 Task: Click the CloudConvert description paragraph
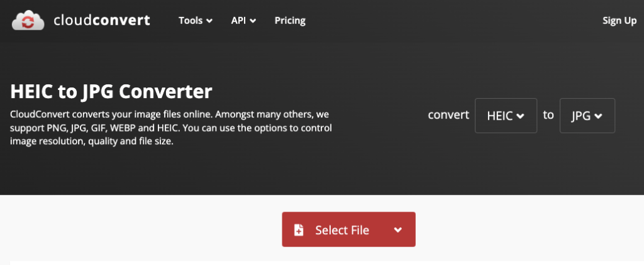pos(171,128)
